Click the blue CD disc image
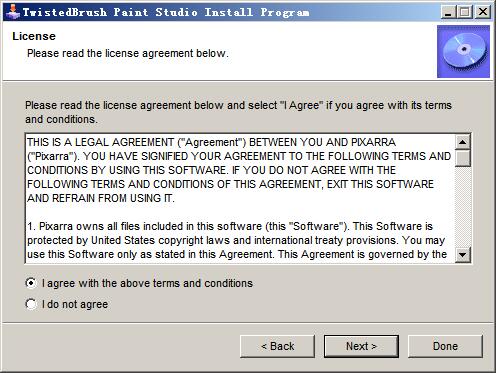The image size is (496, 373). (463, 51)
